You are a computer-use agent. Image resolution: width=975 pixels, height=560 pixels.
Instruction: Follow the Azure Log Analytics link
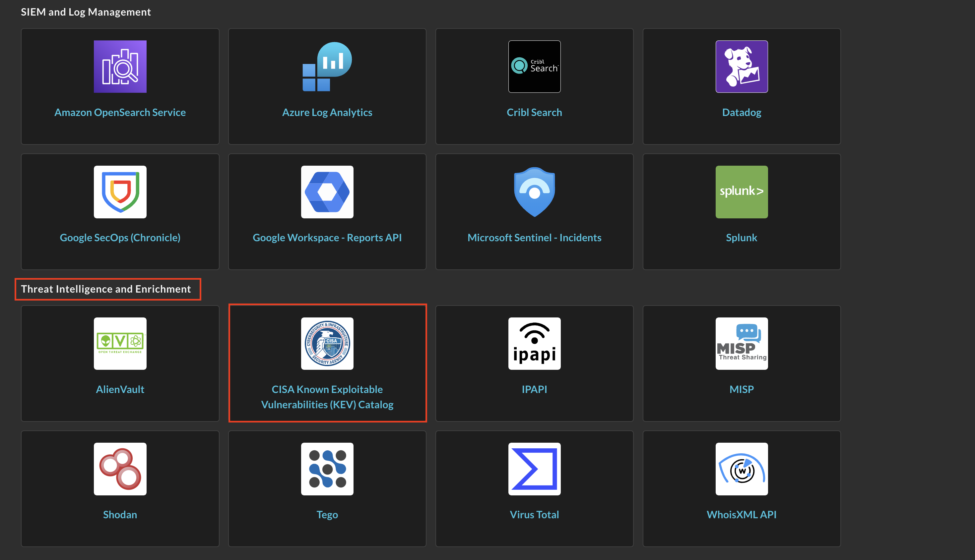pos(327,112)
